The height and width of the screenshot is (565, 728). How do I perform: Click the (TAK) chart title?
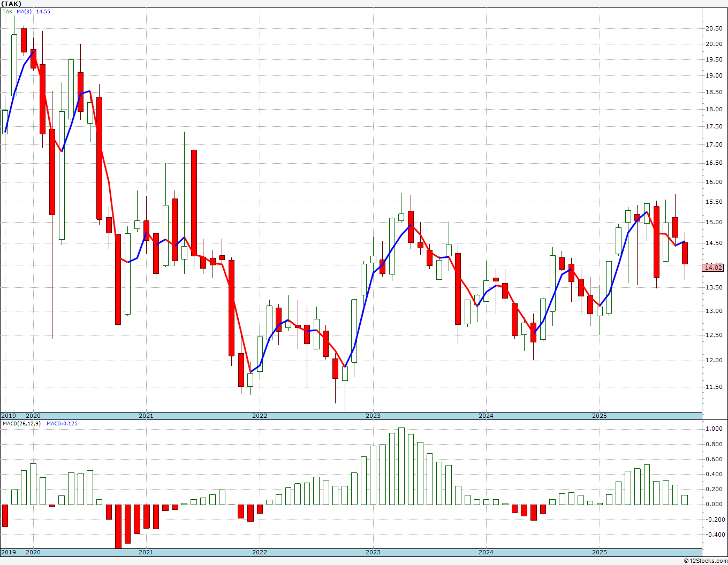12,4
